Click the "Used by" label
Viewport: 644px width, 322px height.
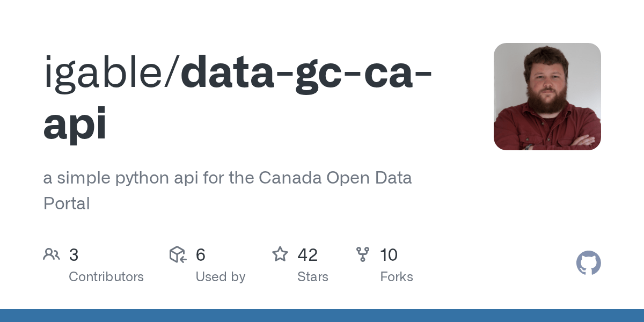point(221,277)
